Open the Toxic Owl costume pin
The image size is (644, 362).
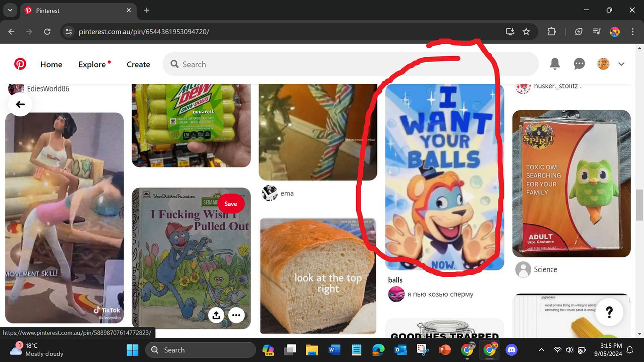click(x=572, y=184)
